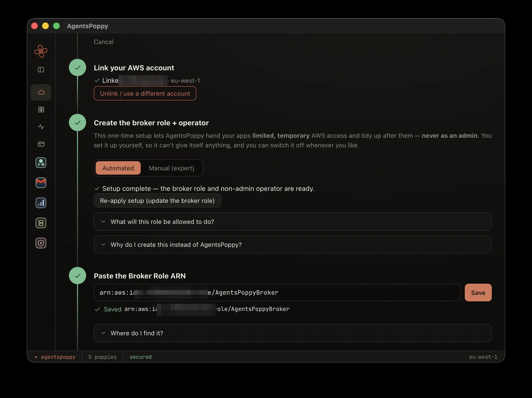Click the Paste the Broker Role ARN heading
Screen dimensions: 532x398
pos(140,276)
